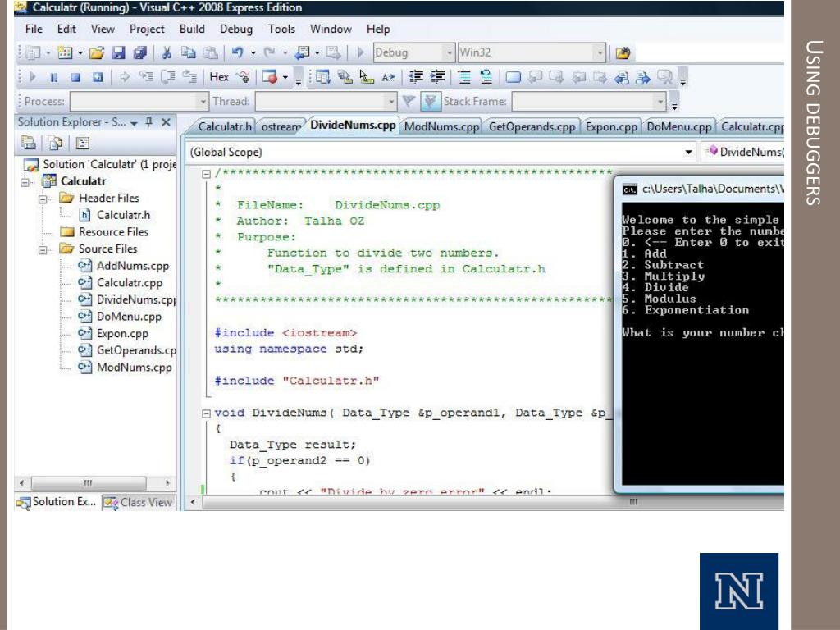840x630 pixels.
Task: Select ModNums.cpp in Solution Explorer
Action: [x=134, y=367]
